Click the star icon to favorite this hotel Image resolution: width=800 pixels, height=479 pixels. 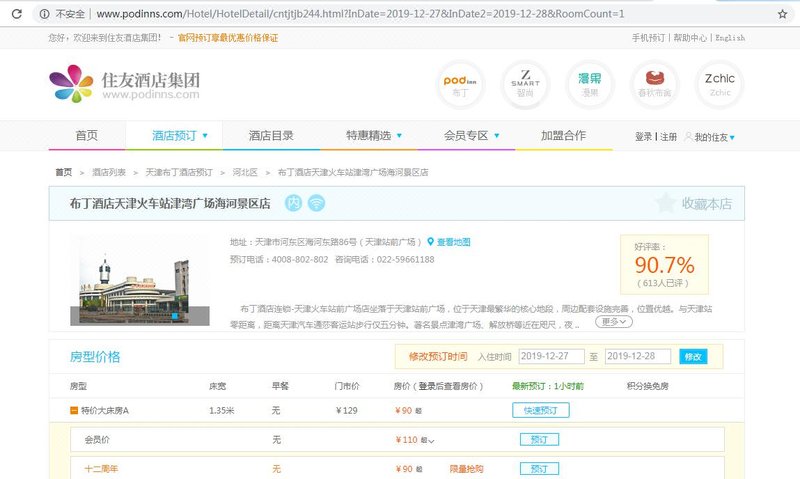tap(665, 203)
